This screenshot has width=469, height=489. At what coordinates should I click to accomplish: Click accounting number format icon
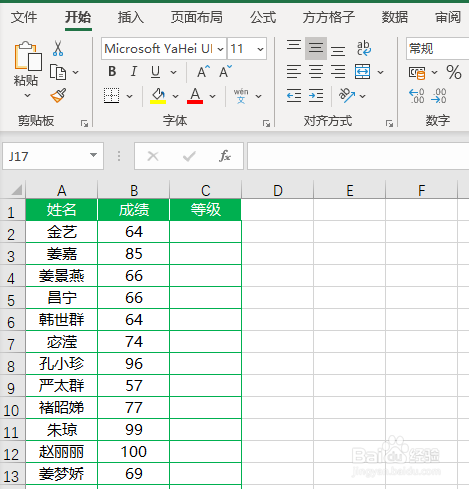click(x=417, y=72)
